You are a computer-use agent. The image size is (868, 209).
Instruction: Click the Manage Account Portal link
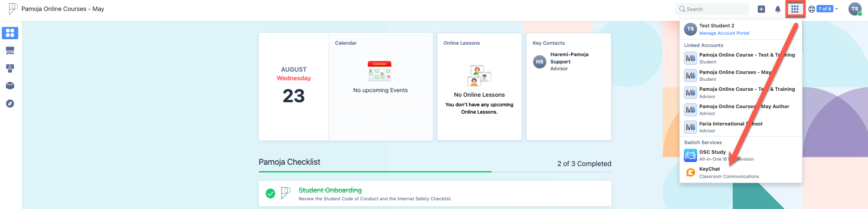(724, 33)
